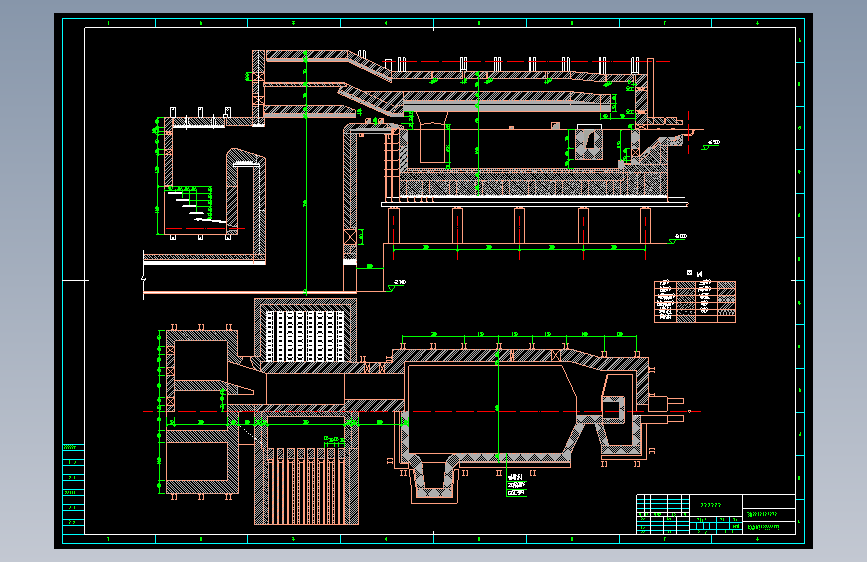Select the white checker brick grid in plan view
The width and height of the screenshot is (867, 562).
pyautogui.click(x=305, y=335)
